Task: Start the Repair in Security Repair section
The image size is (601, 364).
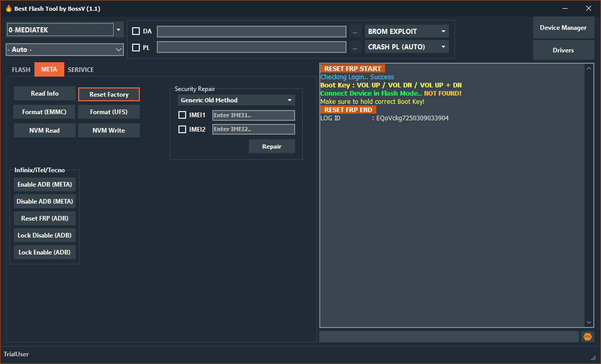Action: click(271, 146)
